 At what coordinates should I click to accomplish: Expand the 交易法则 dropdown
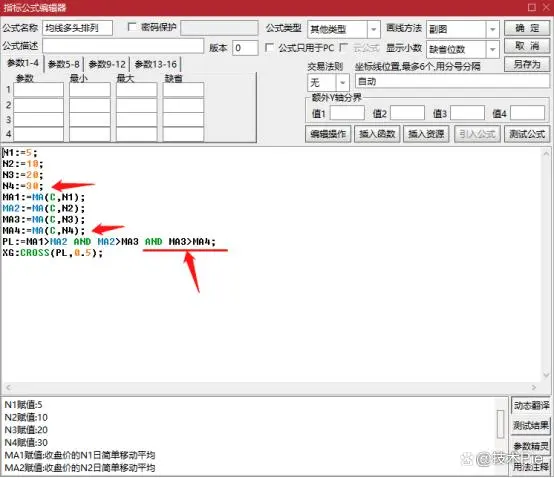(x=342, y=82)
